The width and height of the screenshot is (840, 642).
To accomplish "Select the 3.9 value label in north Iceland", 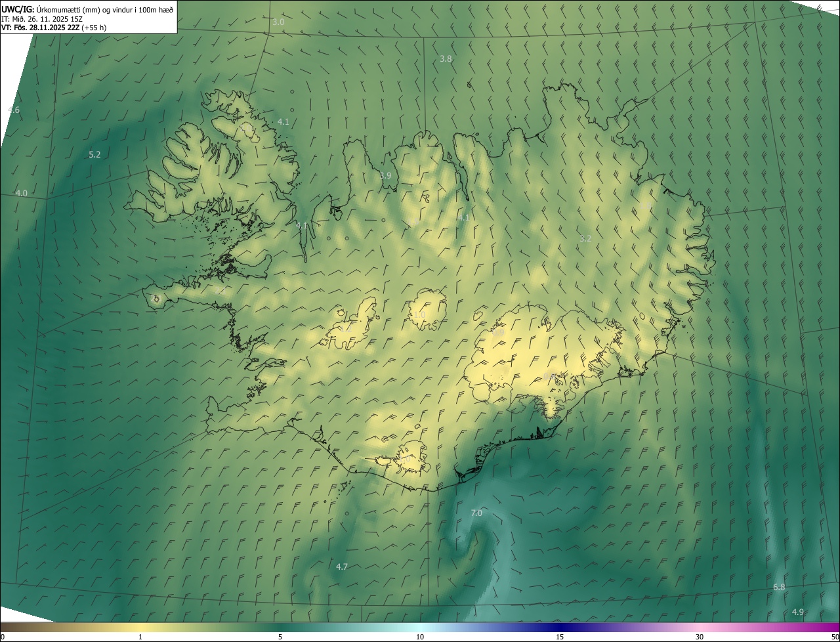I will [385, 176].
